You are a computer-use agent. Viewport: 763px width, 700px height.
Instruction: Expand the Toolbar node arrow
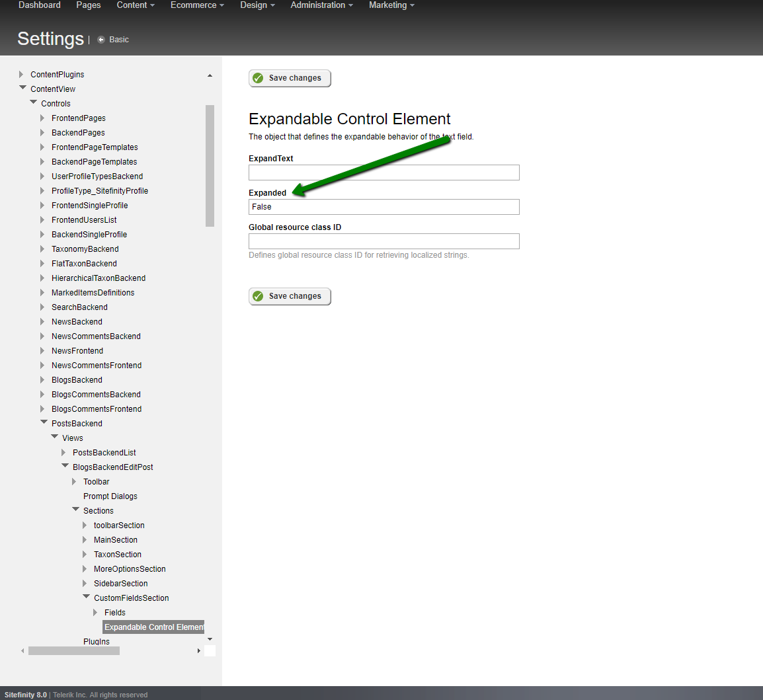click(74, 482)
